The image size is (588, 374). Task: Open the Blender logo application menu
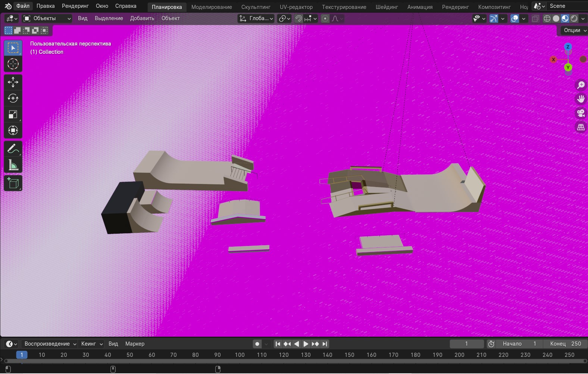8,6
